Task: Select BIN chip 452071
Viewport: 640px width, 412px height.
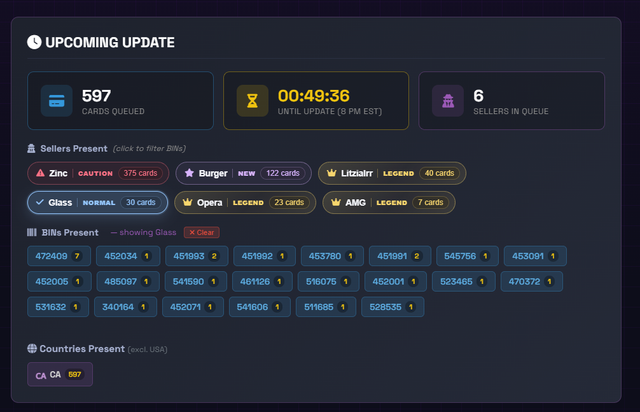Action: 193,307
